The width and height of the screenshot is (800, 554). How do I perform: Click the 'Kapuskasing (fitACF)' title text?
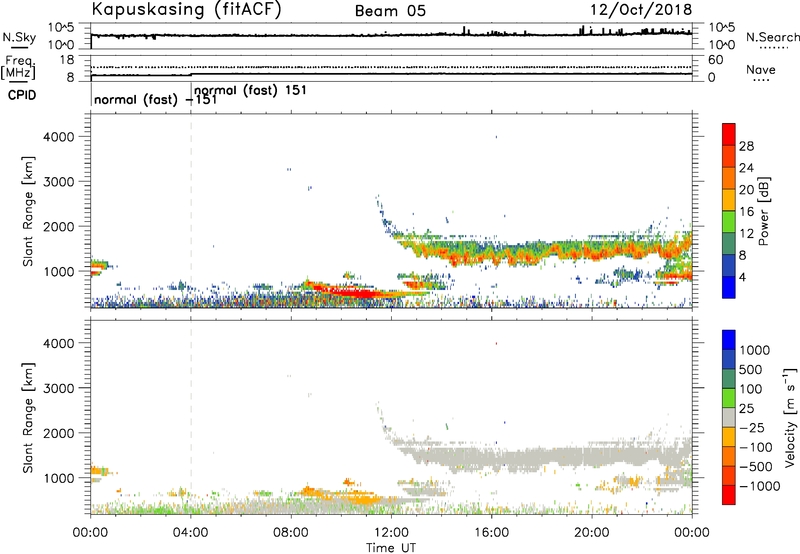click(x=186, y=10)
